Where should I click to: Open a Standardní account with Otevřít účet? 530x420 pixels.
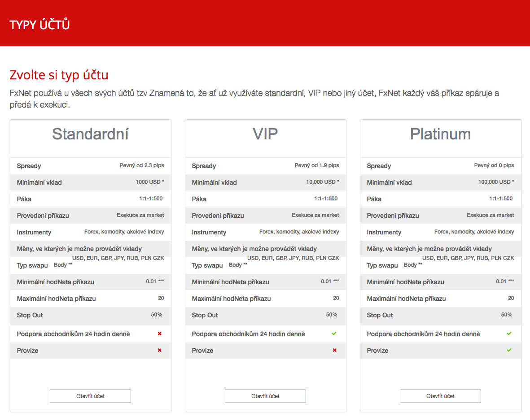(x=90, y=396)
